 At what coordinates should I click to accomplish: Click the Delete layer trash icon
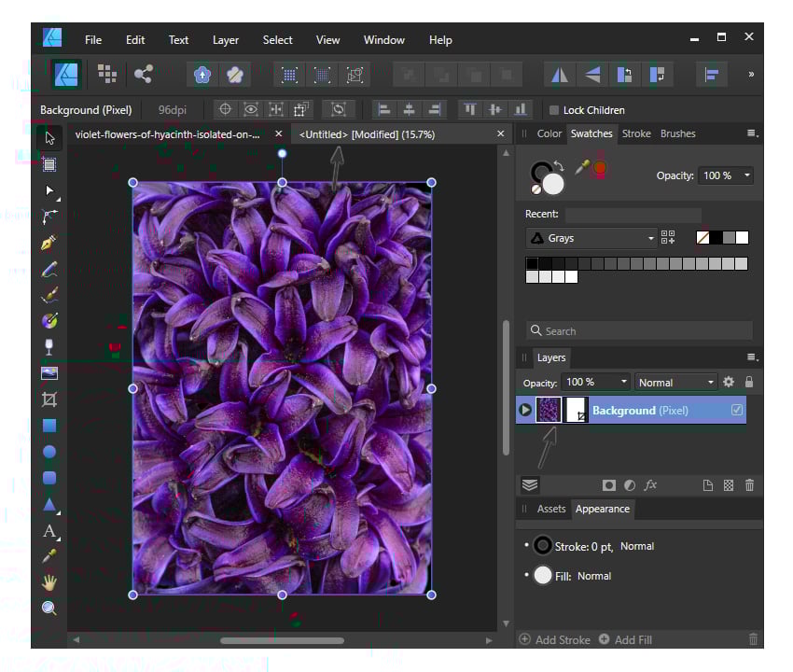tap(750, 484)
